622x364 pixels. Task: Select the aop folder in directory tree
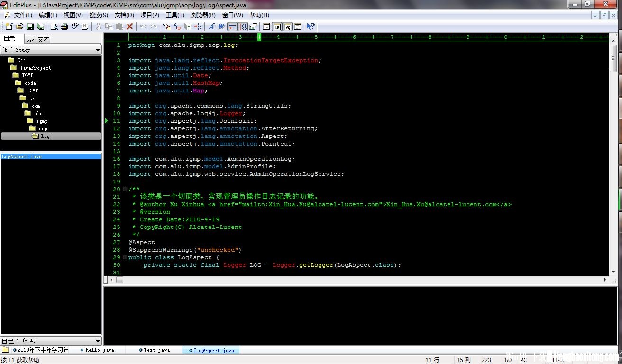[x=43, y=128]
